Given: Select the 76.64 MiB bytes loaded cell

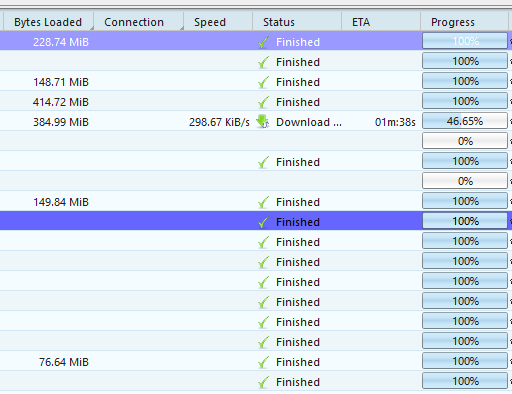Looking at the screenshot, I should (64, 362).
